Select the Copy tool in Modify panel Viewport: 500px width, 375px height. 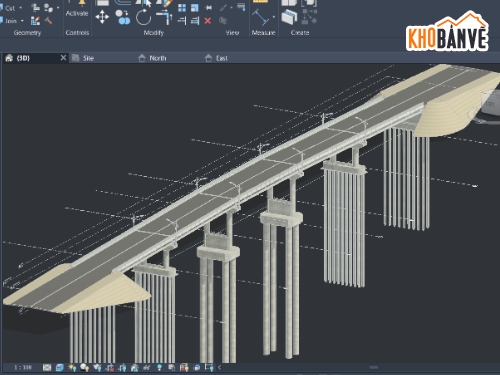point(122,17)
